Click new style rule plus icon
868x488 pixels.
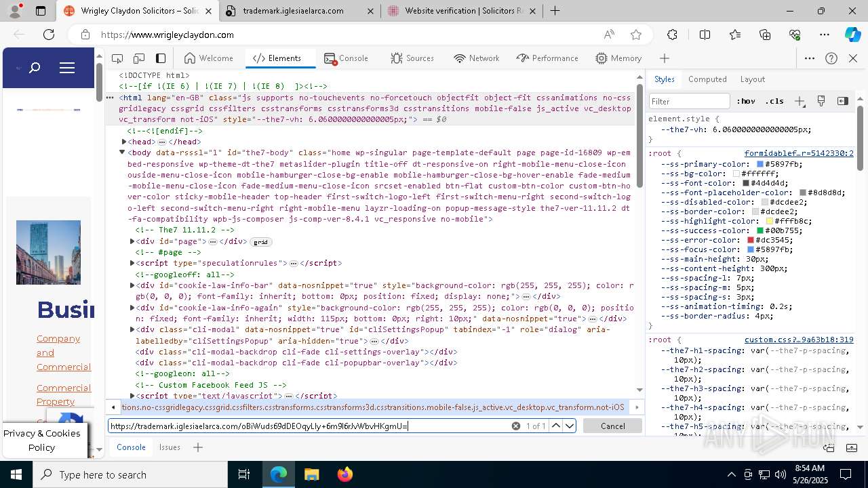[800, 101]
